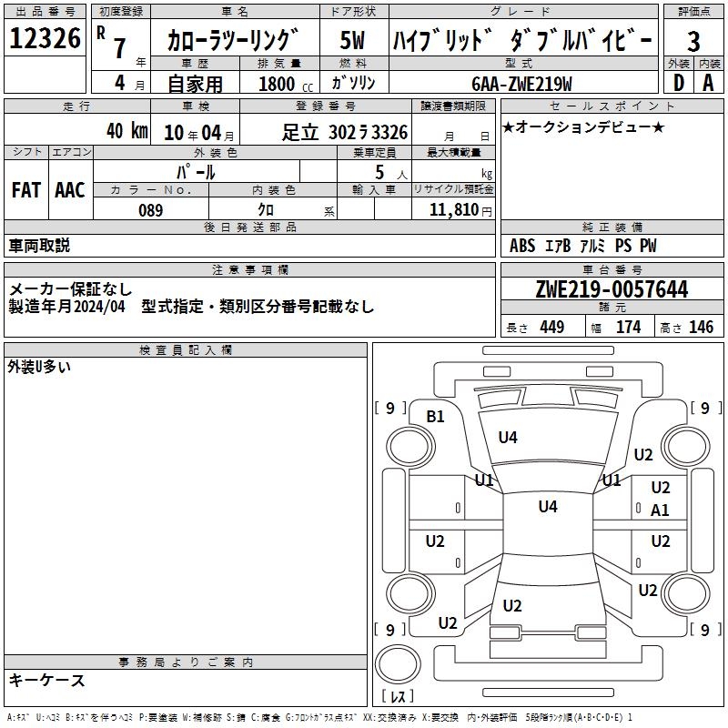
Task: Select the grade text ハイブリッド ダブルバイビー
Action: pyautogui.click(x=522, y=40)
